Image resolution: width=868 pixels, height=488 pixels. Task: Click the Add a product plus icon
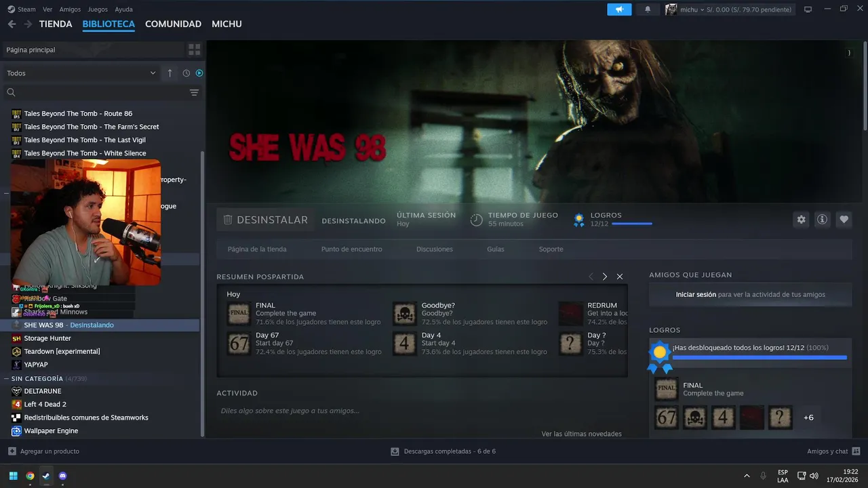click(x=12, y=451)
